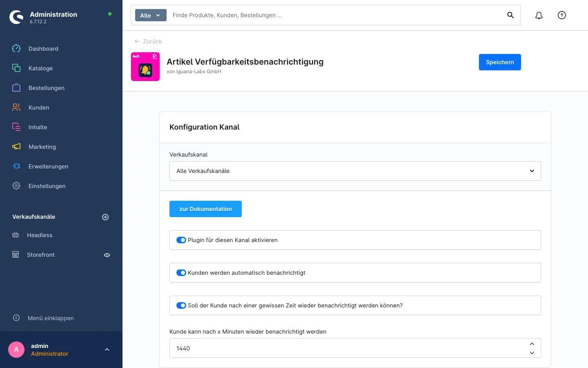Open Kunden menu item
The image size is (588, 368).
(x=39, y=108)
